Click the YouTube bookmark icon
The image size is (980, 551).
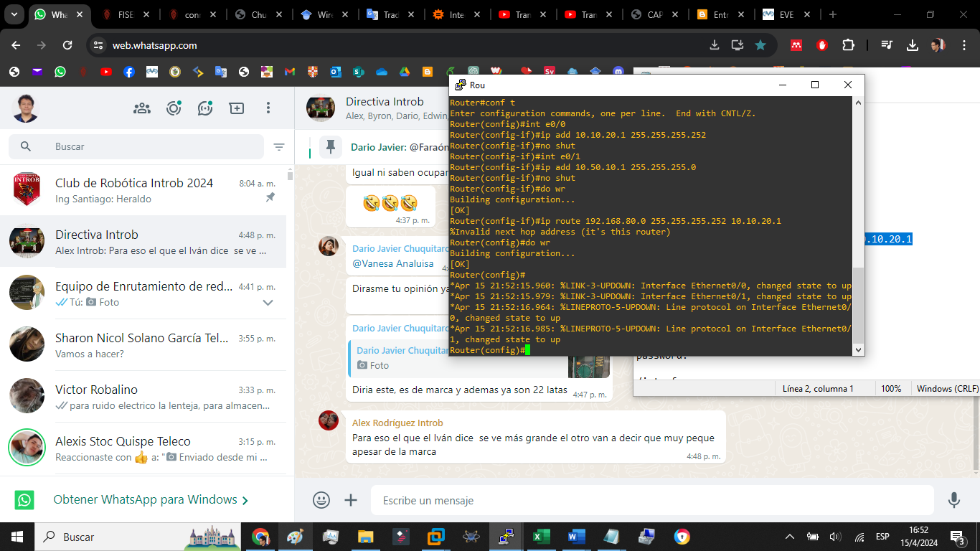click(x=106, y=72)
